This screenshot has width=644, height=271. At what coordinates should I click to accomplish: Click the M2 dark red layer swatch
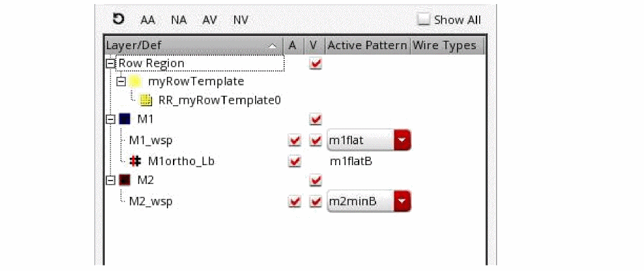124,180
